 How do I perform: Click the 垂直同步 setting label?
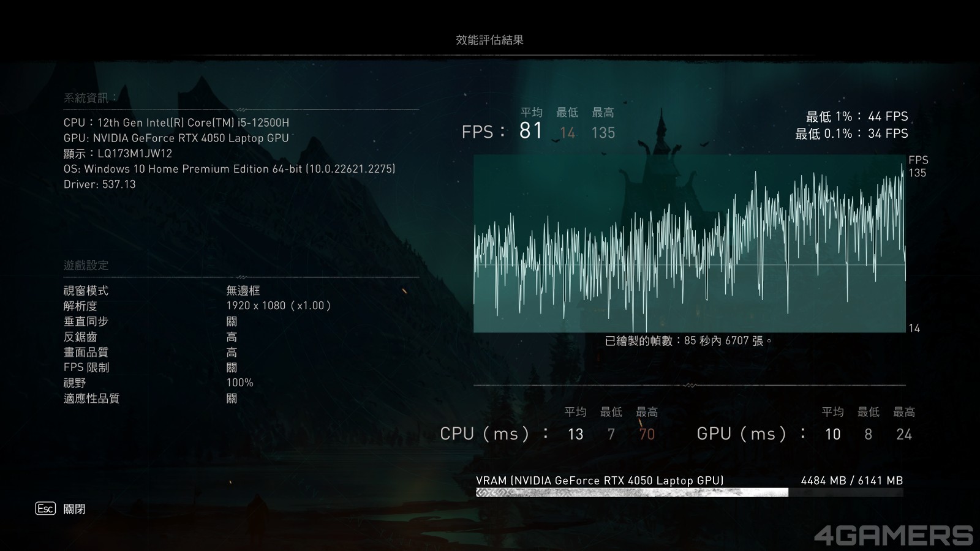click(x=86, y=321)
